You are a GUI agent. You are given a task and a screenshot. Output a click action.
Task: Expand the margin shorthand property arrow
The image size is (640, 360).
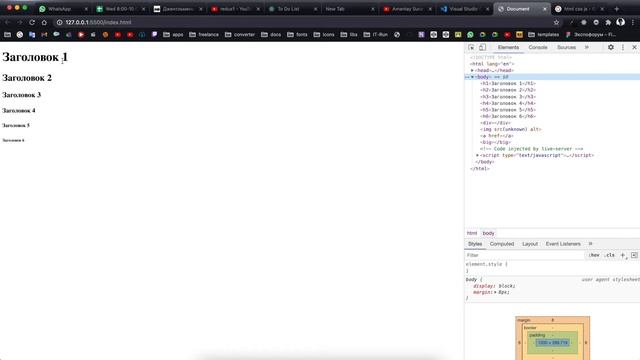click(x=495, y=292)
